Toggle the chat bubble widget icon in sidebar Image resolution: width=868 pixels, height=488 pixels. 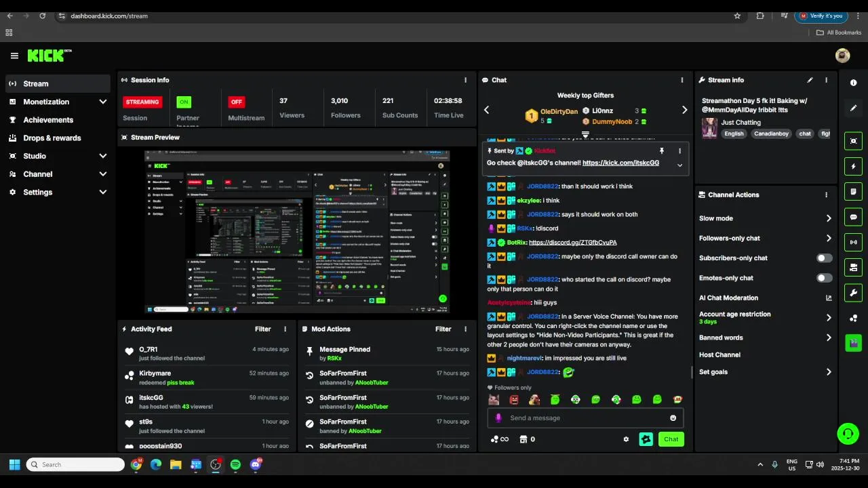[853, 217]
